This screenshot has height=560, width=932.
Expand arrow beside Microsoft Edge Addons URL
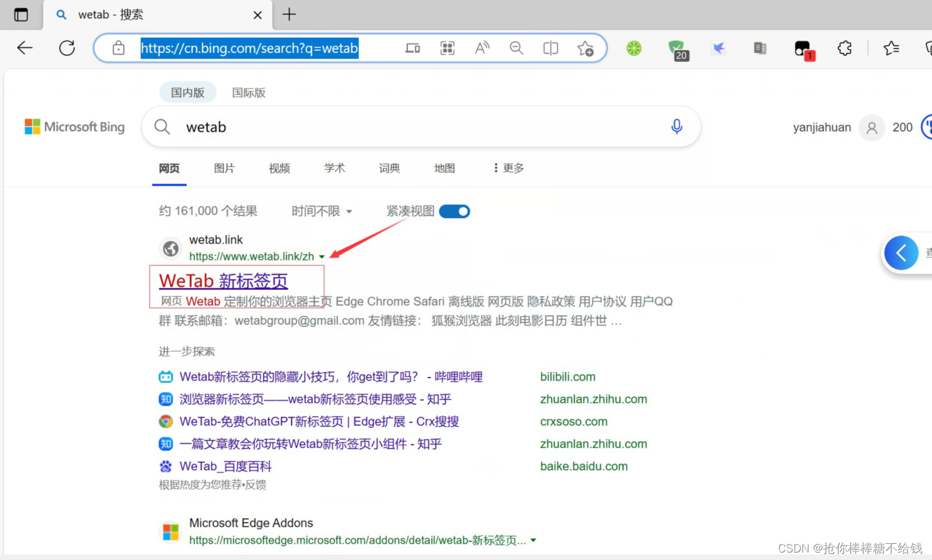click(533, 541)
